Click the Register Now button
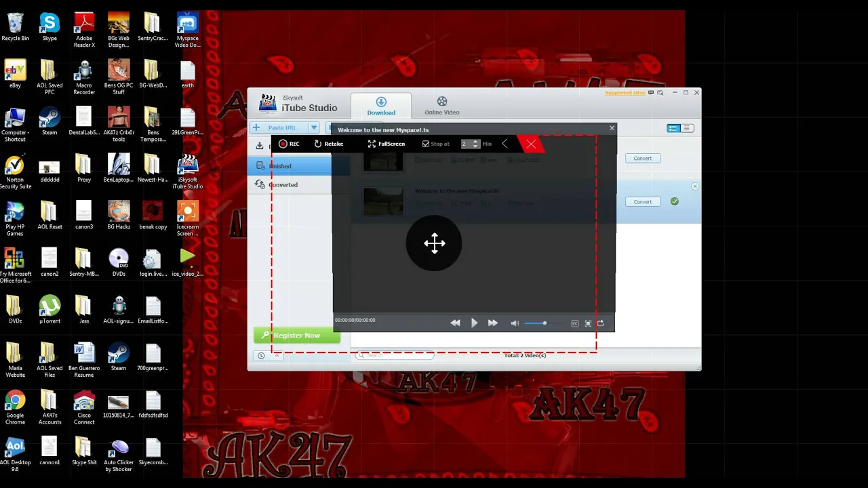Viewport: 868px width, 488px height. [x=297, y=335]
